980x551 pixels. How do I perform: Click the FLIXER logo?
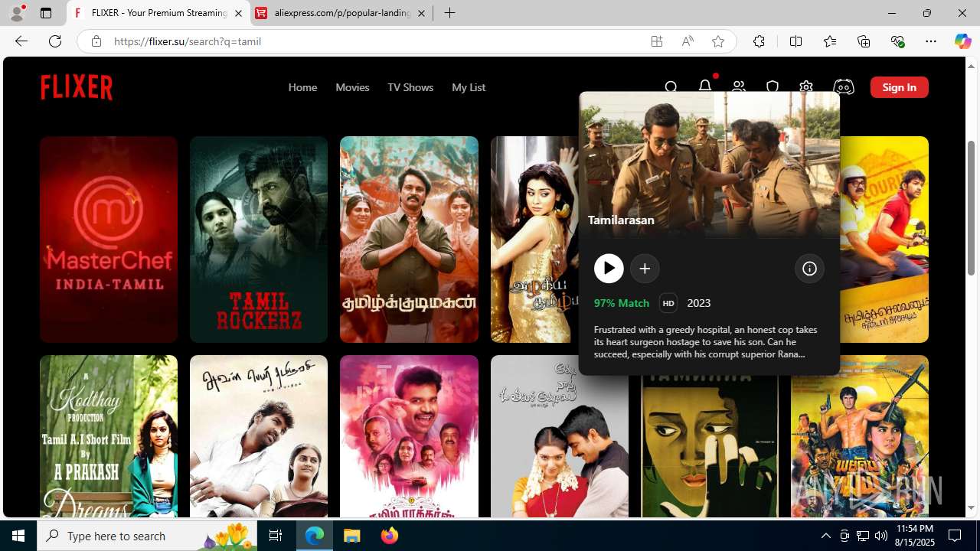pos(77,87)
